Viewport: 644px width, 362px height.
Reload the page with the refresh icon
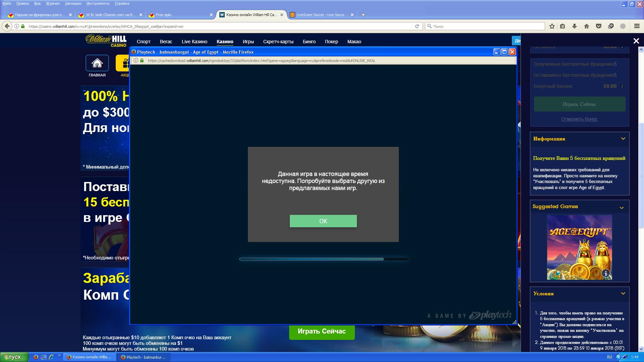tap(417, 26)
